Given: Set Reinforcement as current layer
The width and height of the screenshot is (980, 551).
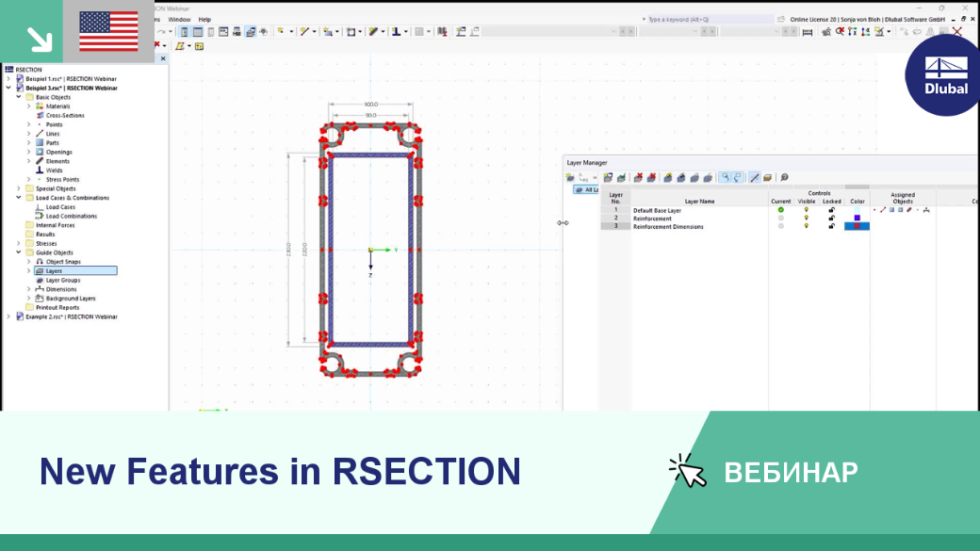Looking at the screenshot, I should [780, 218].
